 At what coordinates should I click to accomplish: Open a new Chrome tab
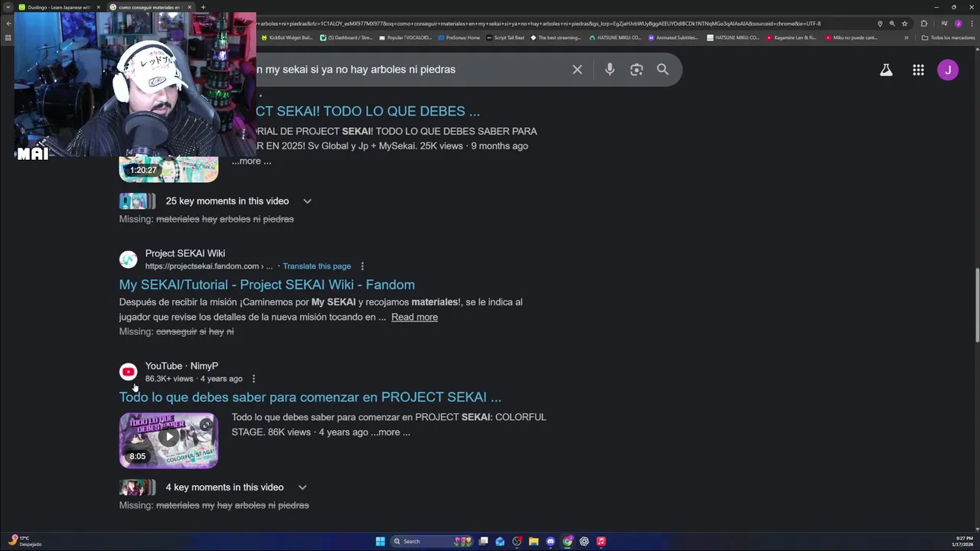(203, 7)
